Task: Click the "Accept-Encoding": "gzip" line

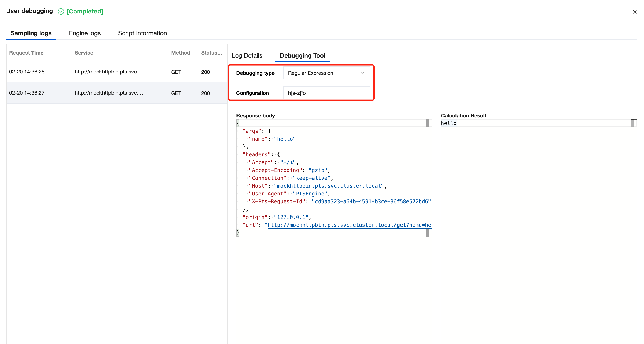Action: pyautogui.click(x=289, y=170)
